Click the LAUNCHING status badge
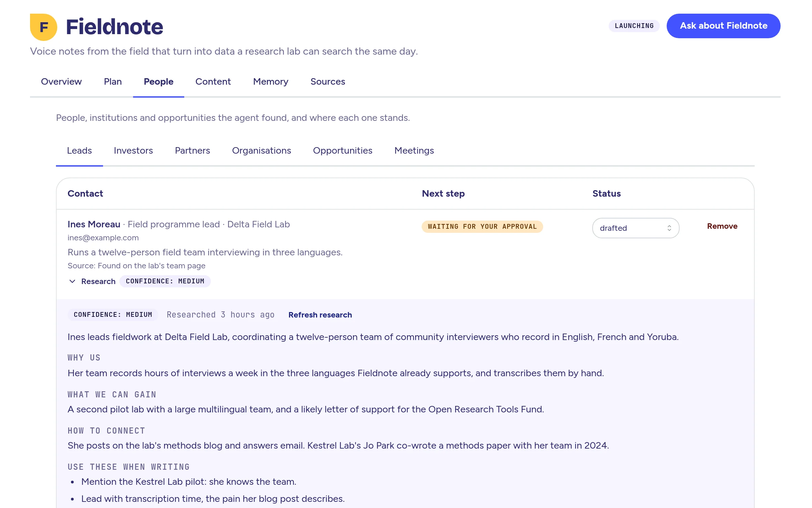This screenshot has width=812, height=508. tap(634, 26)
